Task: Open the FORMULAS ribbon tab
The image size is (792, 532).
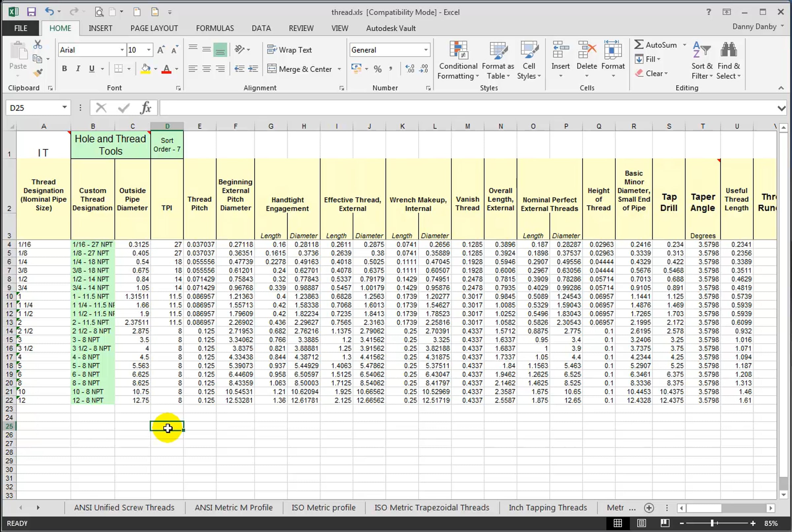Action: (214, 28)
